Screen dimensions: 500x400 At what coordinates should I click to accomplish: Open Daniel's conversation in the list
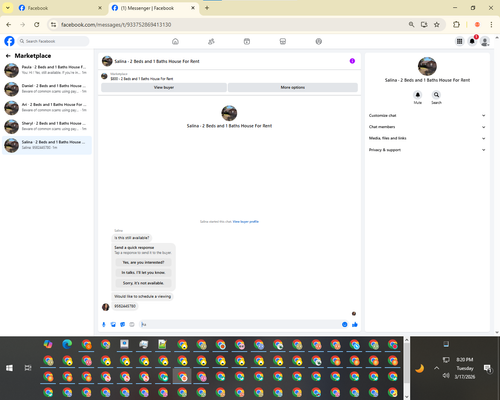click(x=47, y=89)
